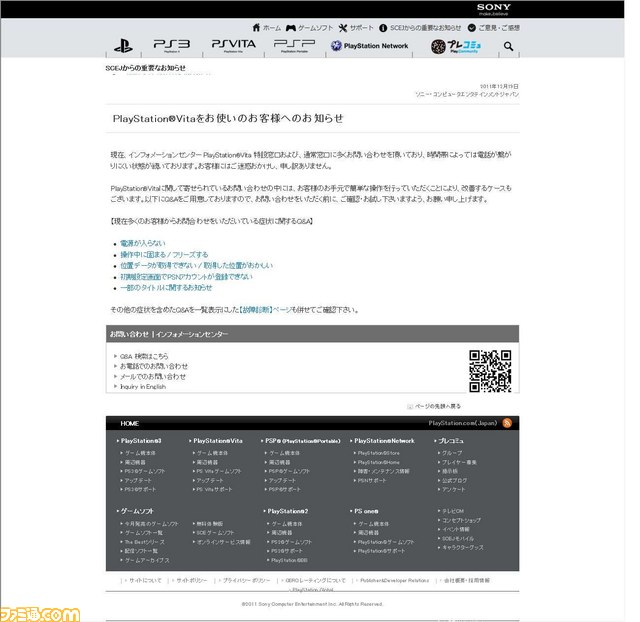This screenshot has width=640, height=622.
Task: Click the QR code image
Action: [x=490, y=371]
